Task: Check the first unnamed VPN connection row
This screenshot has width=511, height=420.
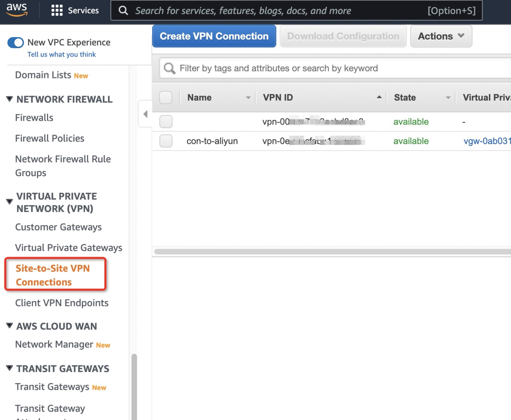Action: pos(165,122)
